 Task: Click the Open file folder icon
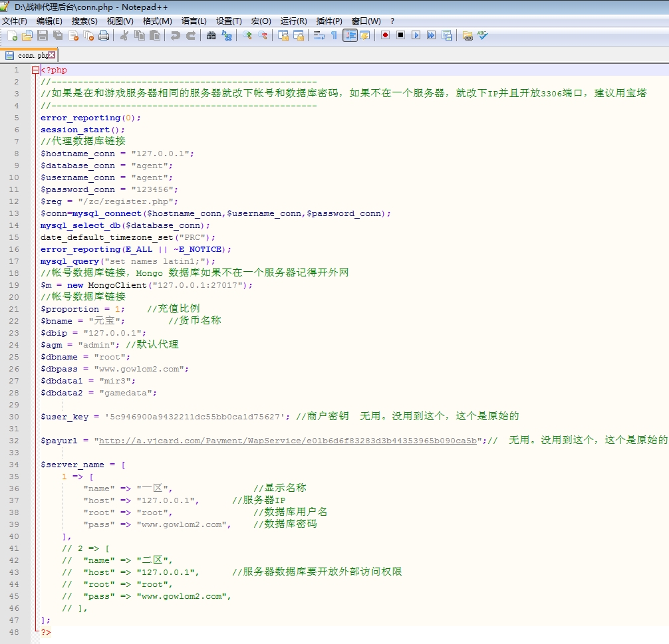click(27, 35)
